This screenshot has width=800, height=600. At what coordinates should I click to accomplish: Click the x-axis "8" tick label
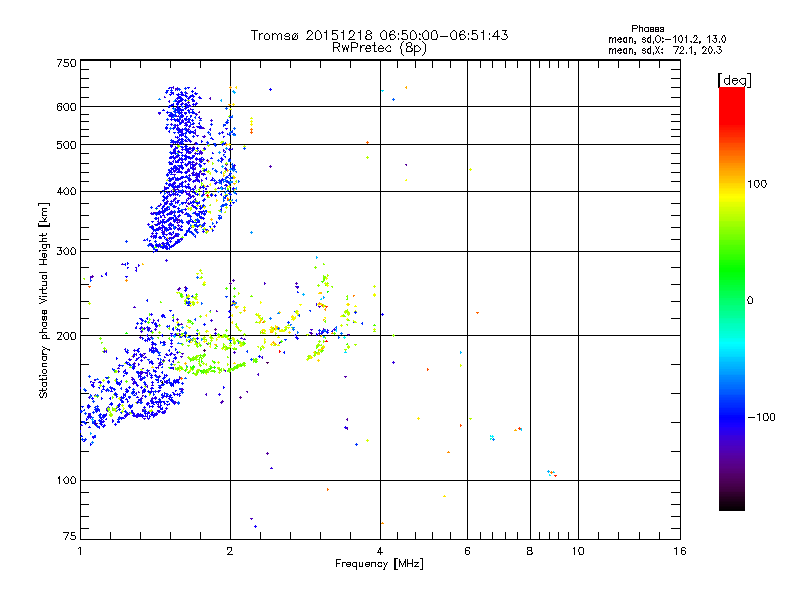[x=530, y=551]
